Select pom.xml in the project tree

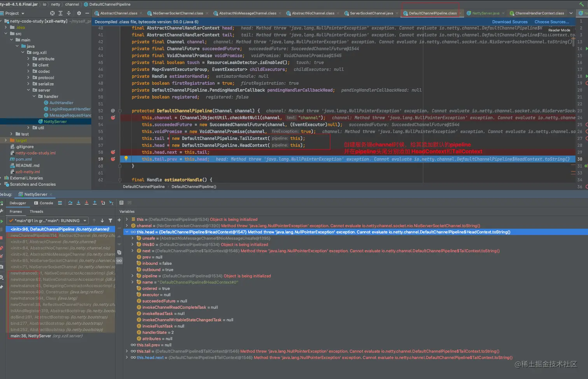pos(24,159)
